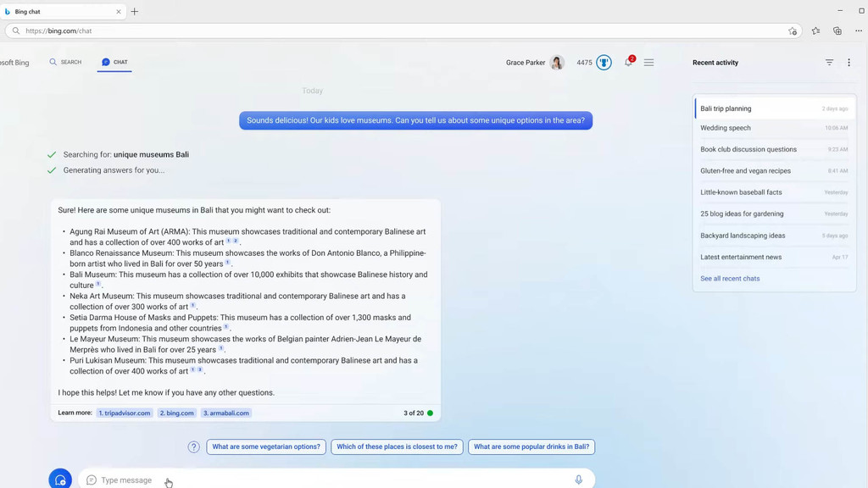The width and height of the screenshot is (868, 488).
Task: Click the rewards trophy icon
Action: click(604, 63)
